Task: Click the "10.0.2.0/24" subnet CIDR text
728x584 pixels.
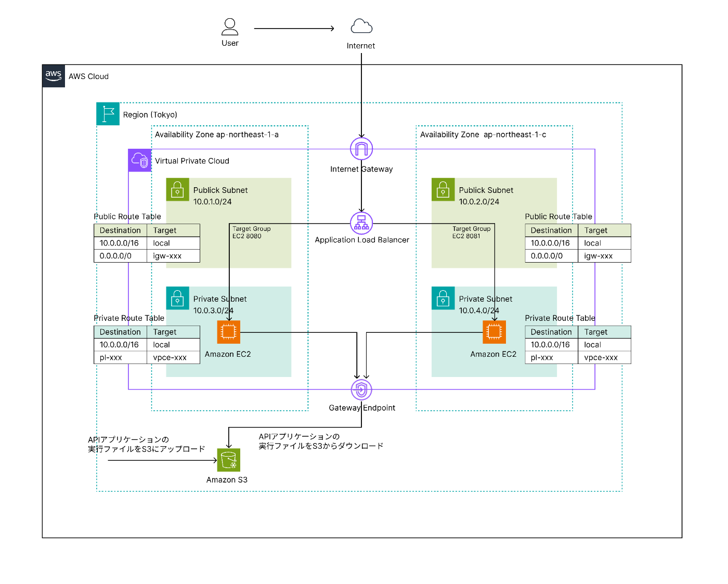Action: coord(479,202)
